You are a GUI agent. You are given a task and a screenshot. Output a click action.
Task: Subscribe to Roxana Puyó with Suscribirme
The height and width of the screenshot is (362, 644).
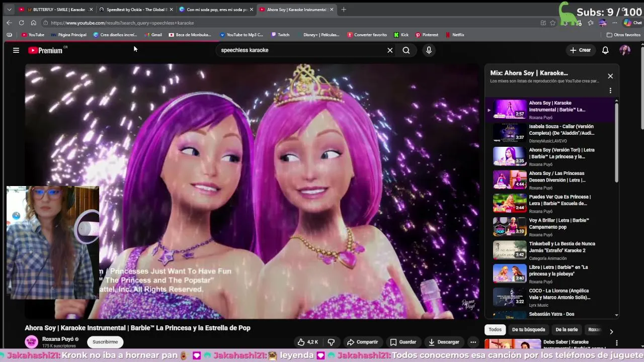(105, 342)
